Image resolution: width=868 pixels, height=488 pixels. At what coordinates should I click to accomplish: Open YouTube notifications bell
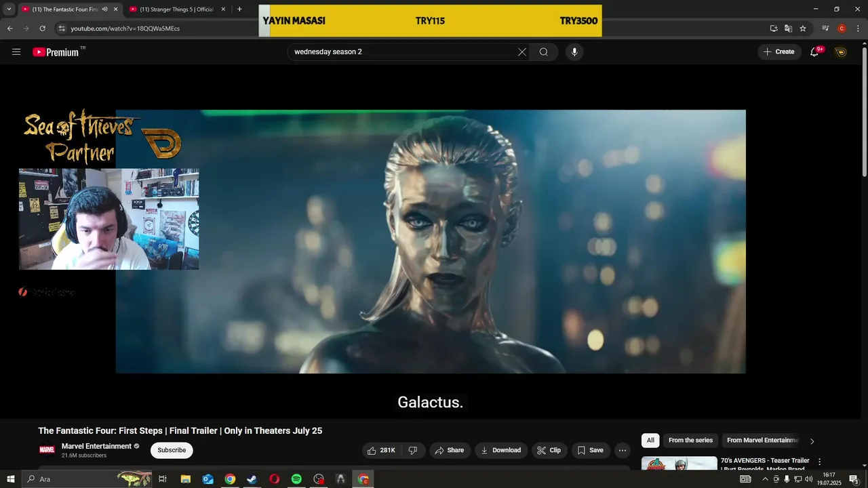(x=815, y=52)
